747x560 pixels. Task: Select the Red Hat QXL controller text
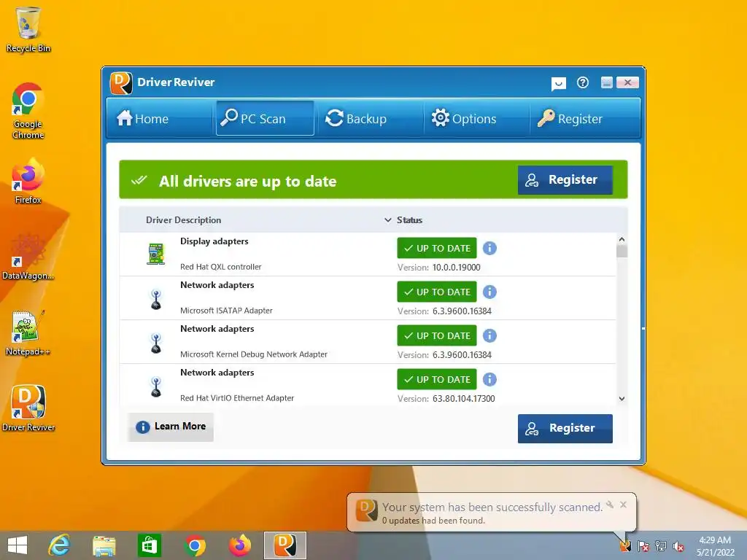(220, 267)
